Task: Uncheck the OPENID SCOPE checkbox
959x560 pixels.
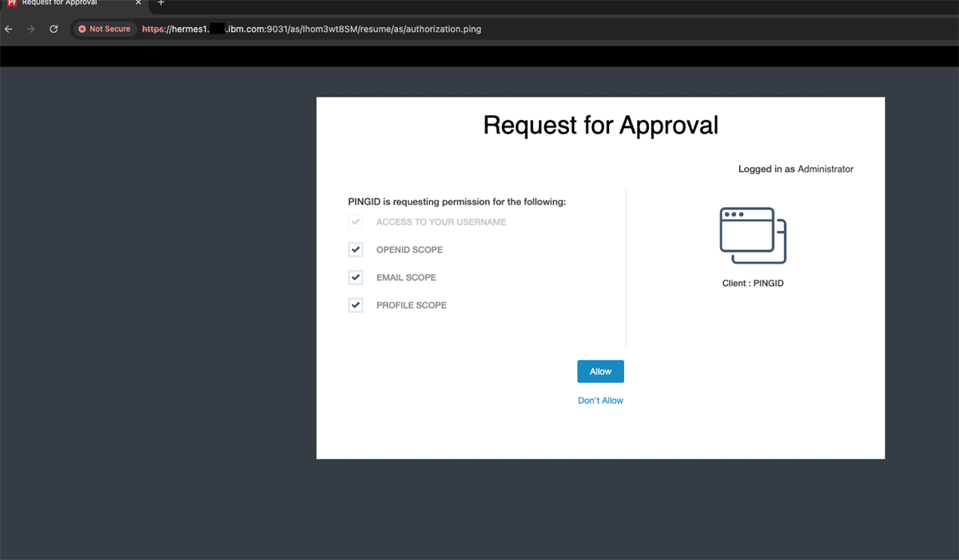Action: click(356, 250)
